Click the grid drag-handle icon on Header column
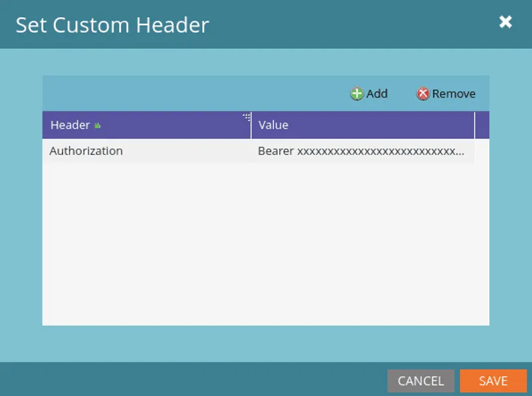The width and height of the screenshot is (532, 396). click(246, 116)
